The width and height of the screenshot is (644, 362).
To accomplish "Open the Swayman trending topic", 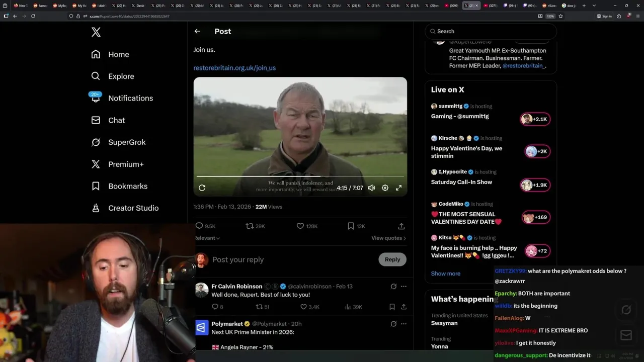I will 444,323.
